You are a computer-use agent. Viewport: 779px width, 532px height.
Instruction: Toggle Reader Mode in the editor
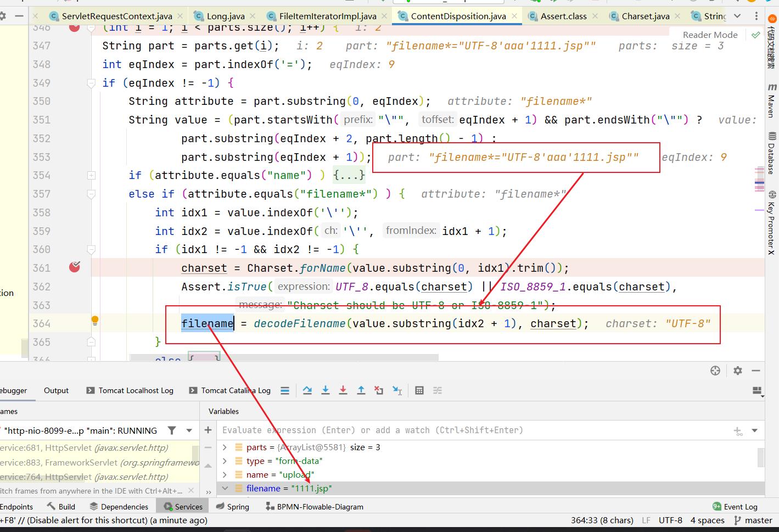click(x=710, y=35)
